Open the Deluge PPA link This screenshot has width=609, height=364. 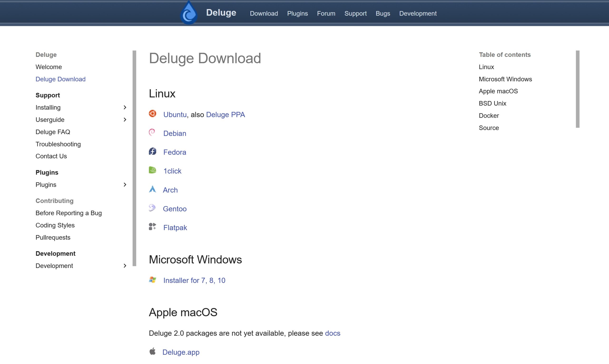tap(226, 115)
